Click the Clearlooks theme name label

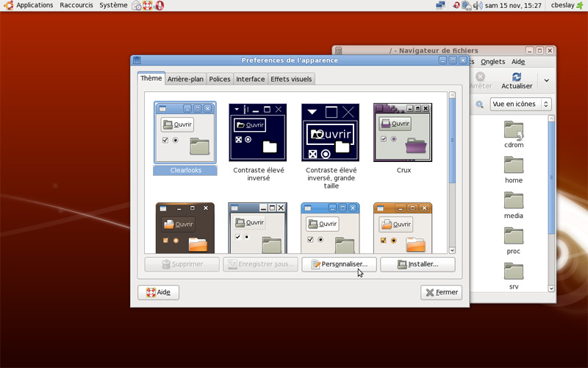coord(186,170)
